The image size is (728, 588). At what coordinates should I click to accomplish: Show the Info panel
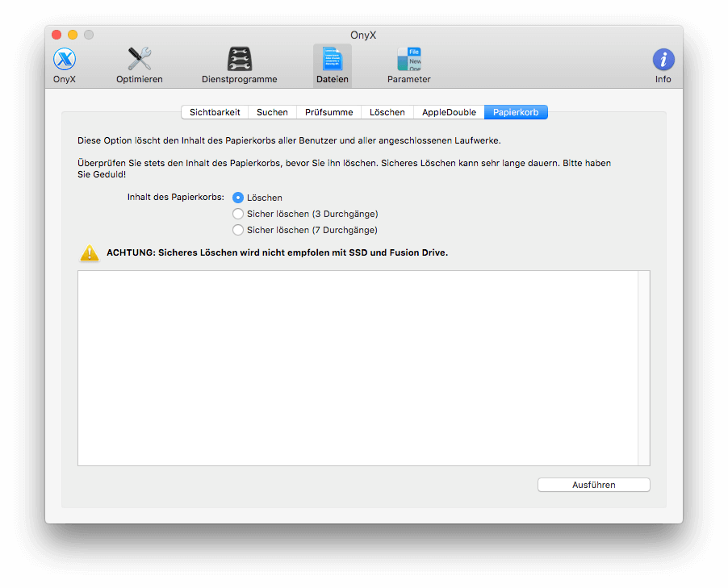coord(663,65)
